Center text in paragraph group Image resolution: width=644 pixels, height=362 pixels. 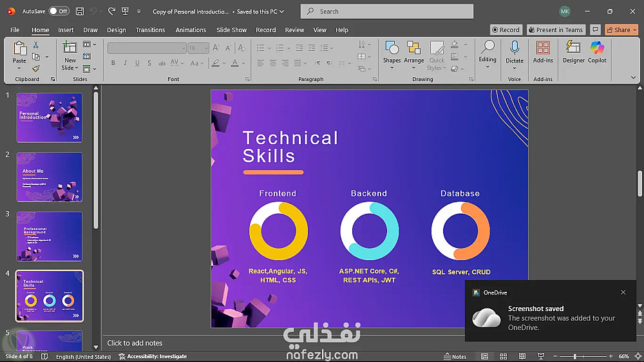pyautogui.click(x=272, y=63)
